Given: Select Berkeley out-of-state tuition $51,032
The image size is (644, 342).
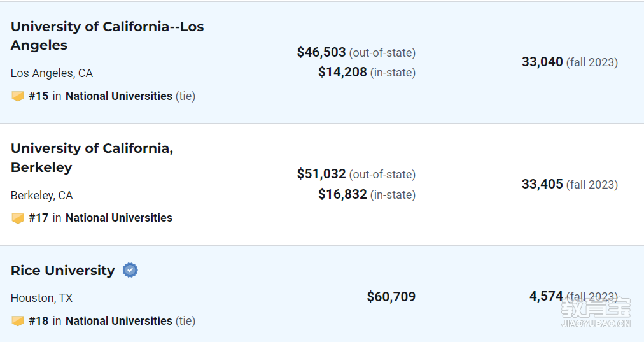Looking at the screenshot, I should pyautogui.click(x=321, y=174).
